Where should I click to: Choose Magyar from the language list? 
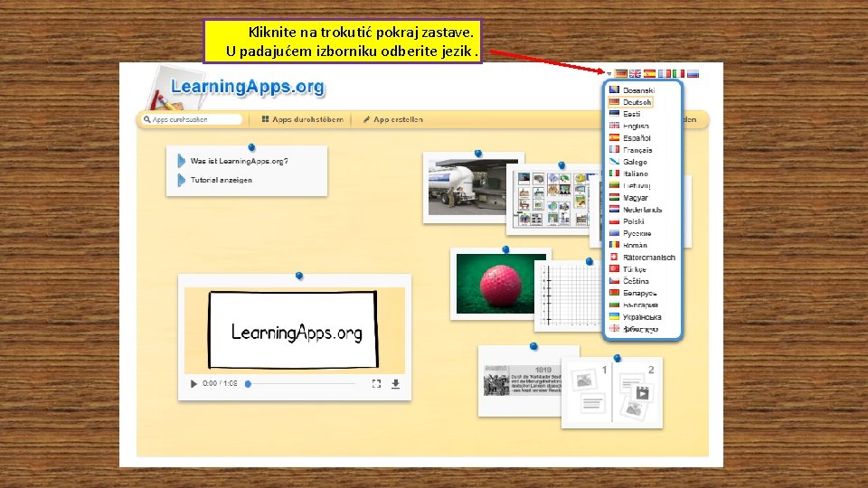(x=629, y=198)
